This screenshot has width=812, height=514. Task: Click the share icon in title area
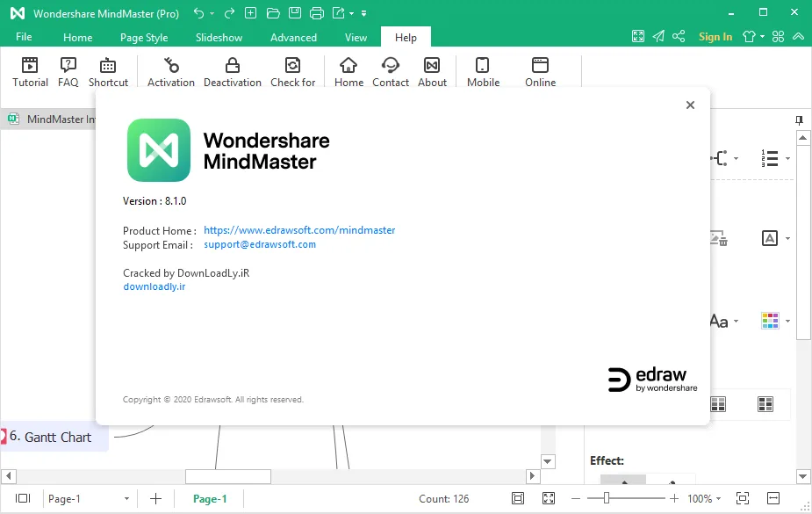(x=679, y=36)
